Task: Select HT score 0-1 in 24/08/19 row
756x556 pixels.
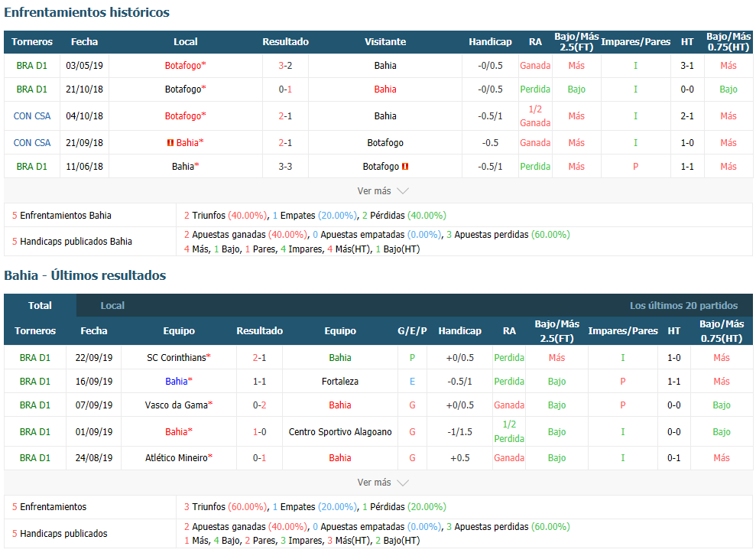Action: pyautogui.click(x=674, y=458)
